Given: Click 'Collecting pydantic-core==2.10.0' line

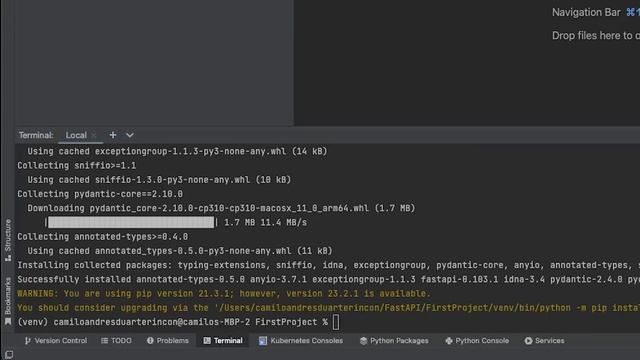Looking at the screenshot, I should point(100,194).
